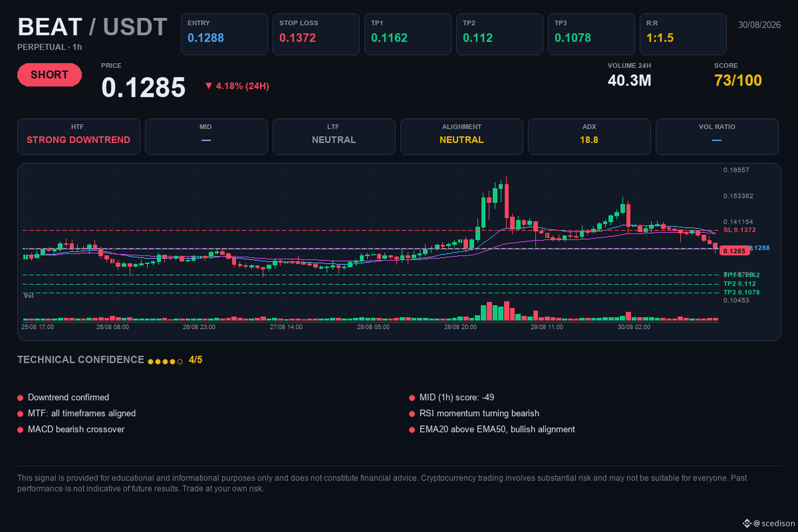Click "RSI momentum turning bearish"
The width and height of the screenshot is (798, 532).
click(x=479, y=413)
